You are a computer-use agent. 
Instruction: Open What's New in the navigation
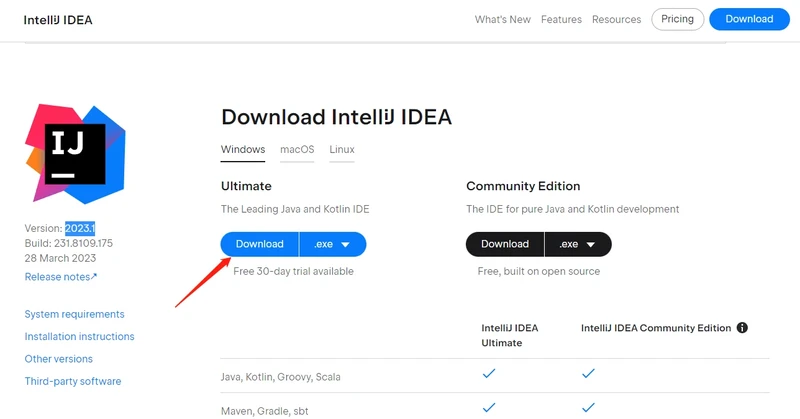(503, 19)
